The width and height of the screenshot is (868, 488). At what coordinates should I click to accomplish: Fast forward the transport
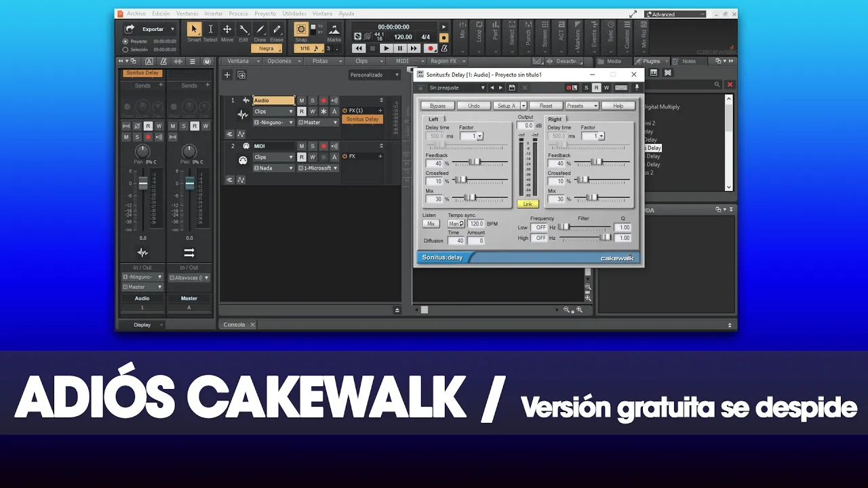pyautogui.click(x=414, y=48)
